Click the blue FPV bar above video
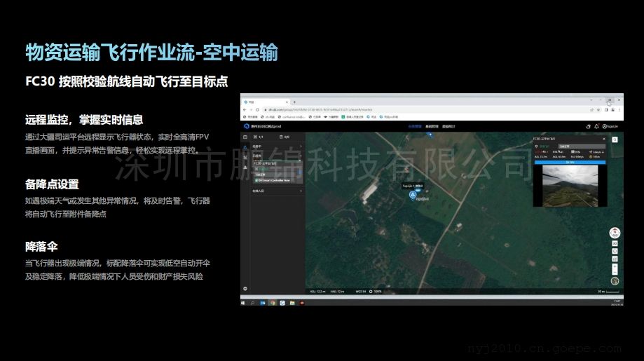Screen dimensions: 644x361 (x=570, y=162)
